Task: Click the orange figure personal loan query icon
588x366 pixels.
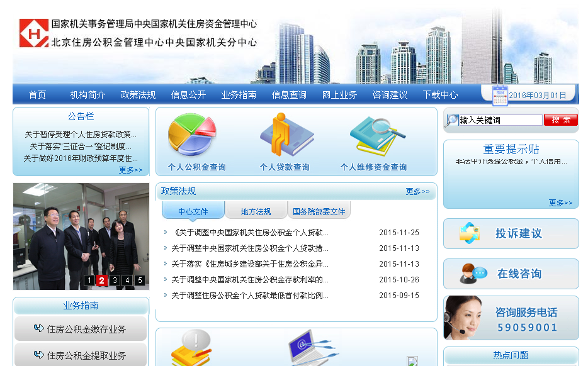Action: pyautogui.click(x=287, y=135)
